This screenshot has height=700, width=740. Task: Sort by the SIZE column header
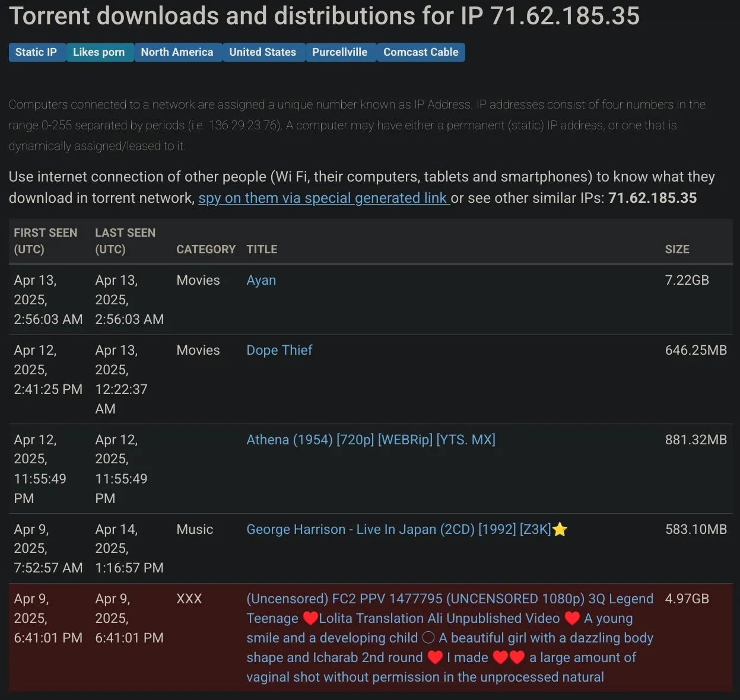[677, 249]
